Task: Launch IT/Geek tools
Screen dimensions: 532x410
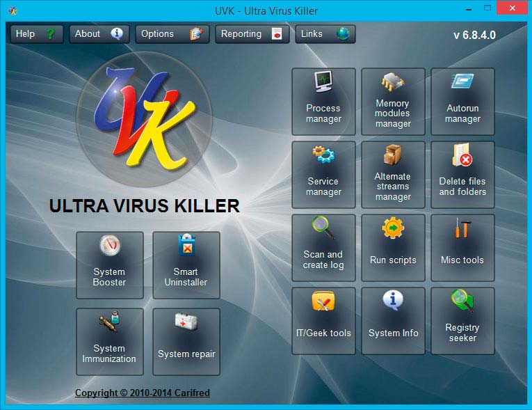Action: (x=323, y=321)
